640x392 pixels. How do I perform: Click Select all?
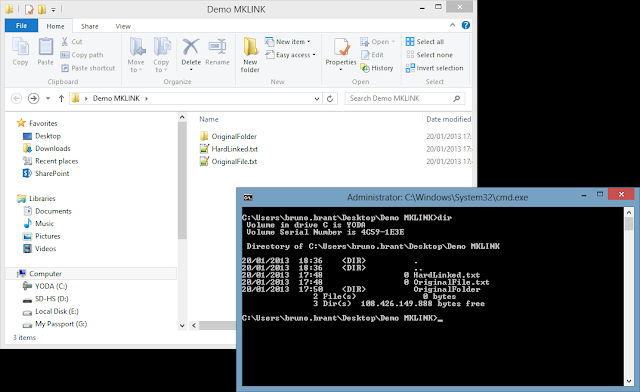pos(425,42)
